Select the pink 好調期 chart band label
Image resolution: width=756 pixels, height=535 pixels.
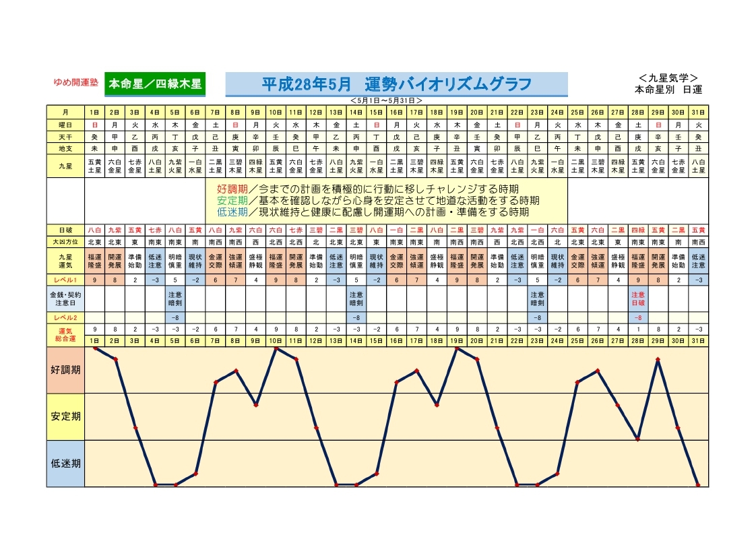(65, 370)
